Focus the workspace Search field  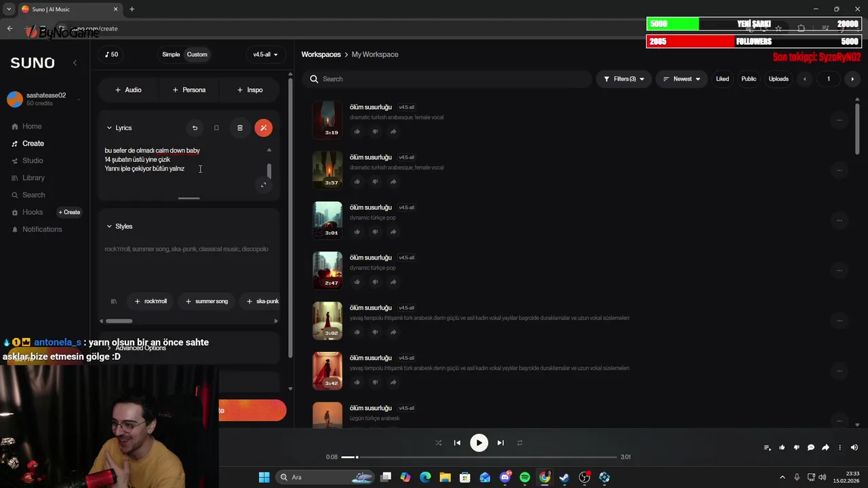pos(448,79)
